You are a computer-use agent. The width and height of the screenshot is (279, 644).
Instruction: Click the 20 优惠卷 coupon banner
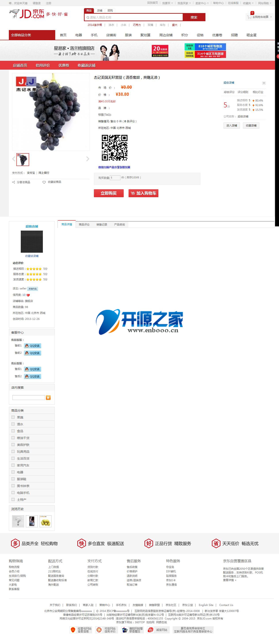160,51
